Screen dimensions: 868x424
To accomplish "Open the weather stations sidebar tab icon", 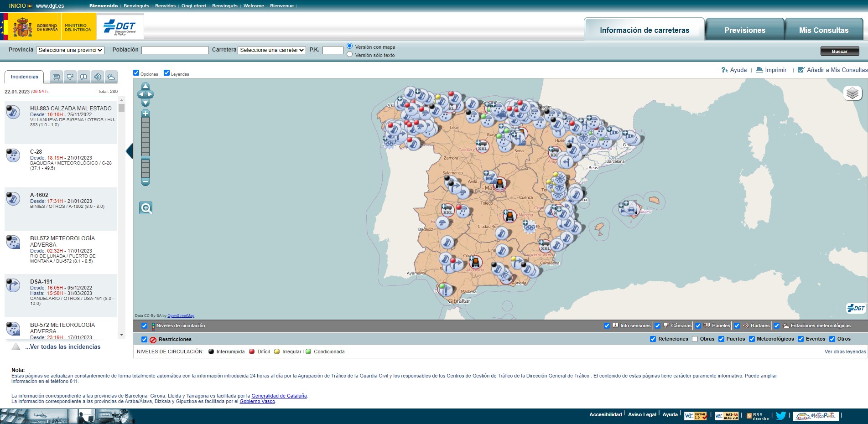I will pos(111,77).
